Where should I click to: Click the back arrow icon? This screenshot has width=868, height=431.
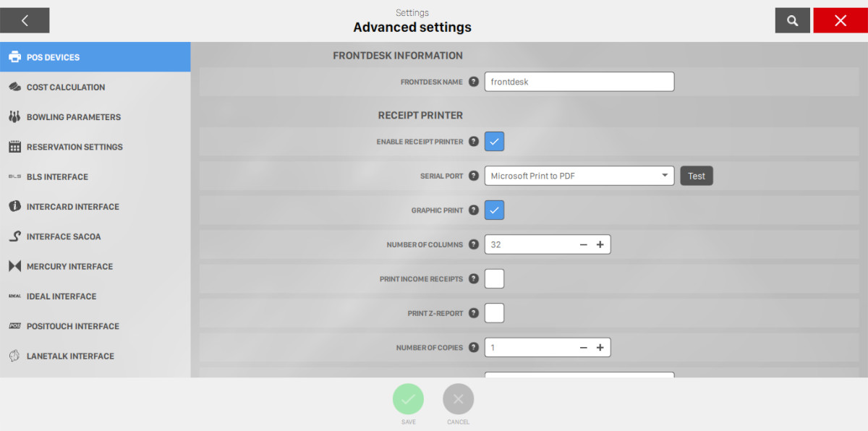tap(25, 21)
